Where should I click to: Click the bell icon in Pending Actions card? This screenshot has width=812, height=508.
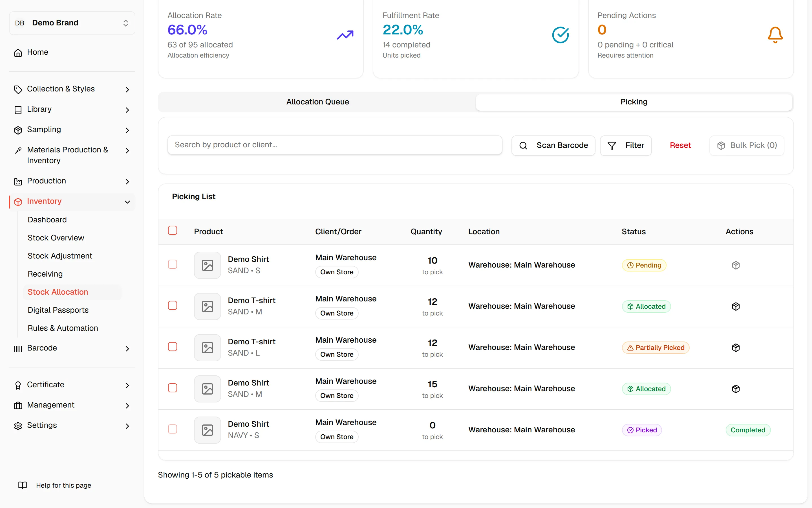[775, 35]
